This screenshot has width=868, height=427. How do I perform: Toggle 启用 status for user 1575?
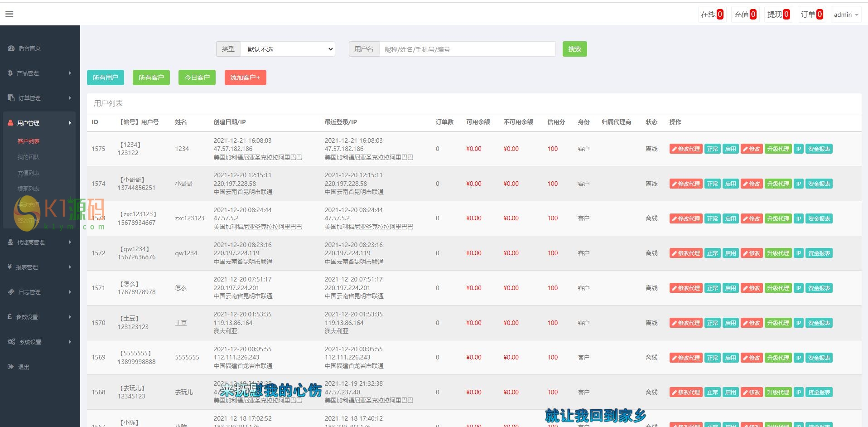click(x=730, y=149)
